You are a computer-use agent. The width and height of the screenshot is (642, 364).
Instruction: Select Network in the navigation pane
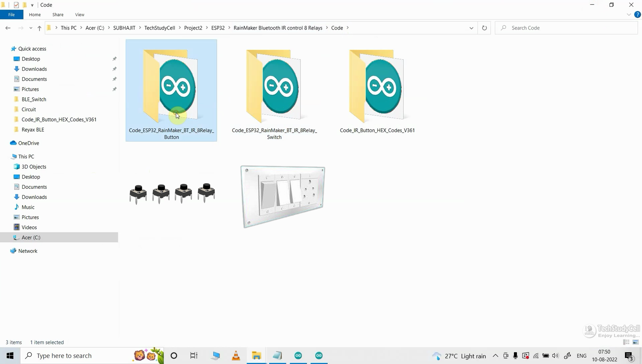[x=28, y=251]
